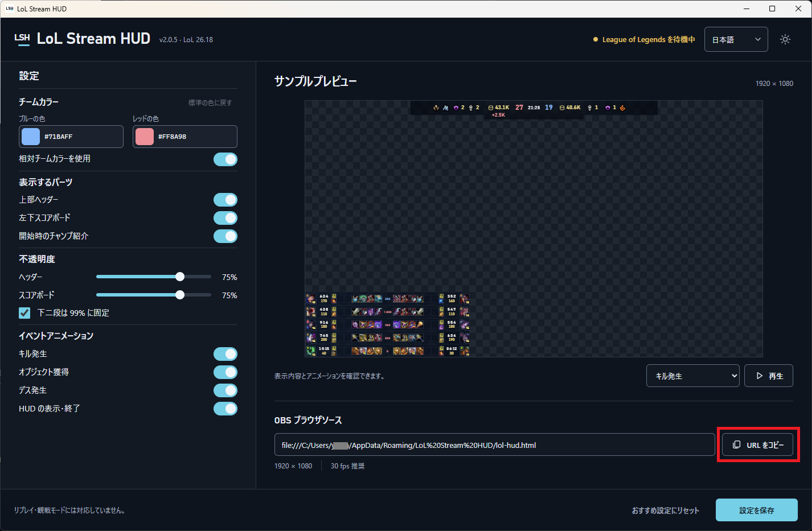Uncheck 下二段は 99% に固定 checkbox
Image resolution: width=812 pixels, height=531 pixels.
24,312
